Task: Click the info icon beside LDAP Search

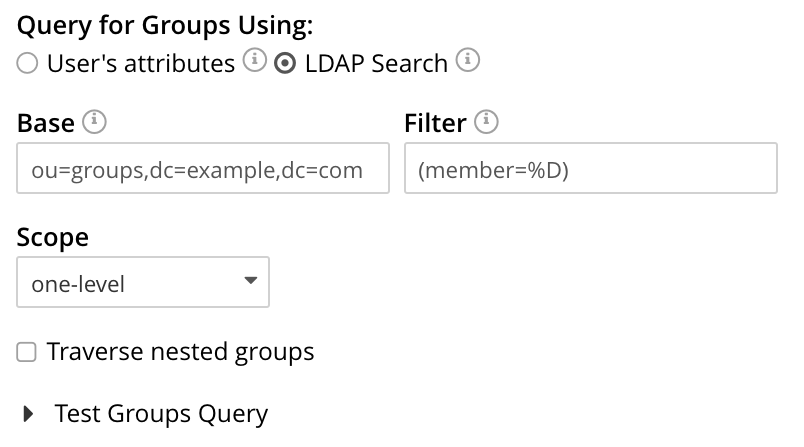Action: tap(468, 62)
